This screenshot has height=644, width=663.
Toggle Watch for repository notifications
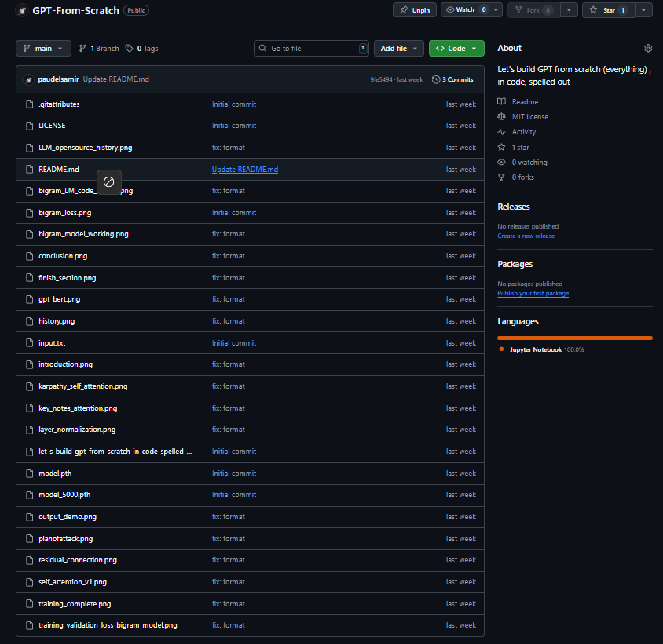click(x=464, y=10)
